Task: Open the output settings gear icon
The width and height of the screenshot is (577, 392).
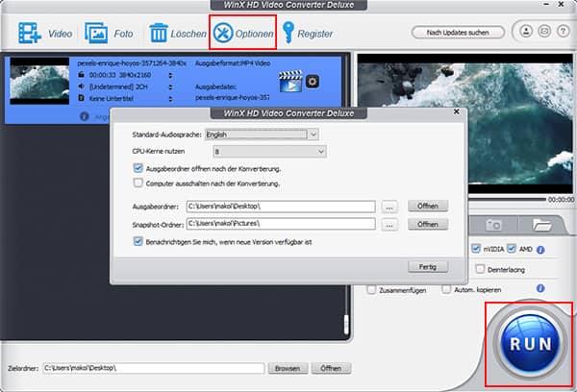Action: (x=313, y=81)
